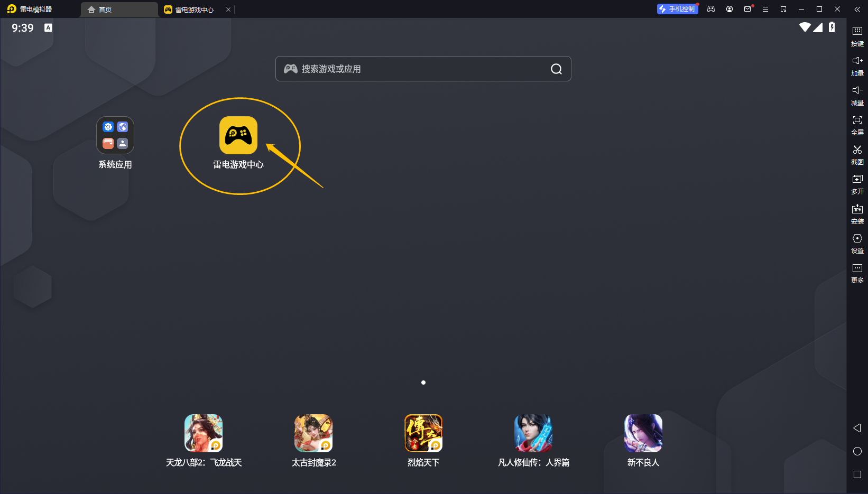Close the 雷电游戏中心 tab
This screenshot has width=868, height=494.
click(228, 10)
